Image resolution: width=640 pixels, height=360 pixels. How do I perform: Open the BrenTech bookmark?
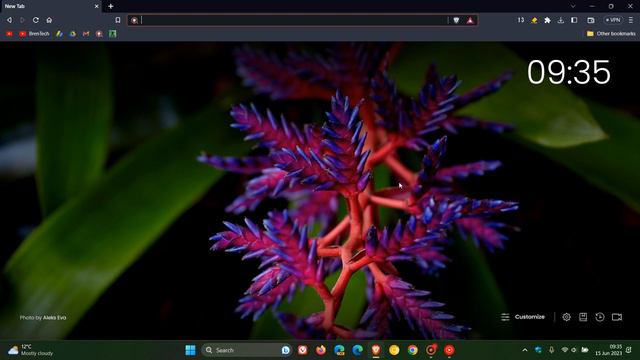pyautogui.click(x=34, y=34)
